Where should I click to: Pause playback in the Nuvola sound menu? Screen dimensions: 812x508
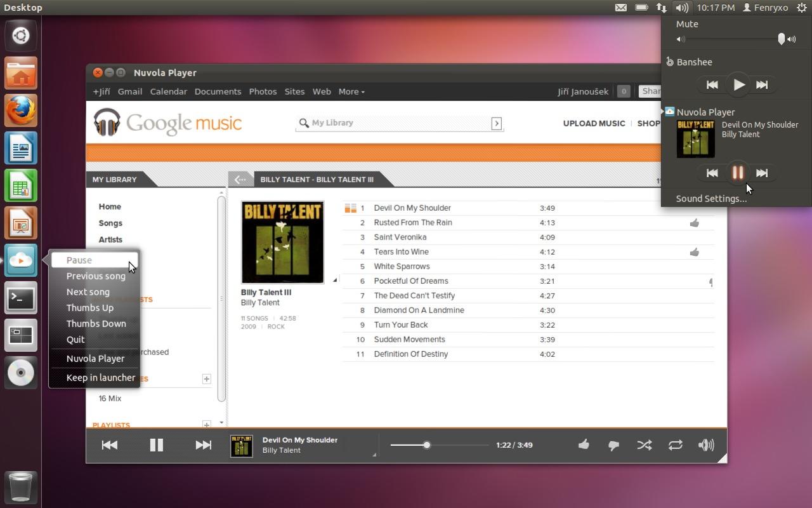(x=737, y=173)
